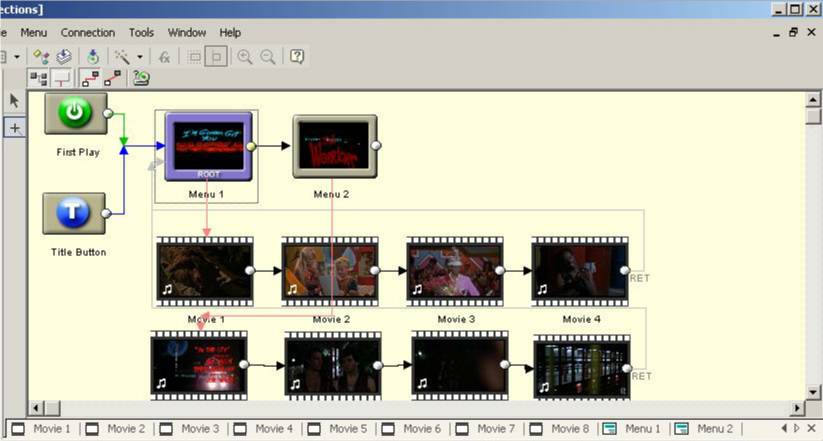Switch to the Movie 8 tab
The width and height of the screenshot is (823, 441).
point(560,429)
